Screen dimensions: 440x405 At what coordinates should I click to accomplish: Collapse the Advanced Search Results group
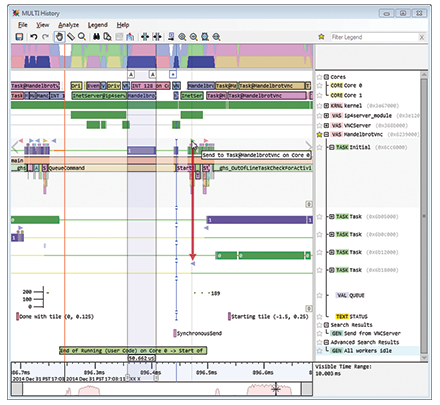pos(327,342)
